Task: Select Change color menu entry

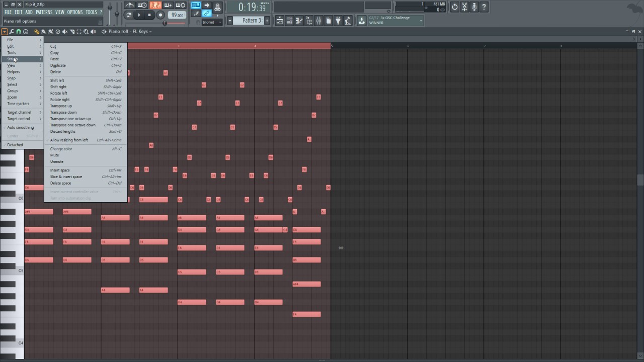Action: [86, 149]
